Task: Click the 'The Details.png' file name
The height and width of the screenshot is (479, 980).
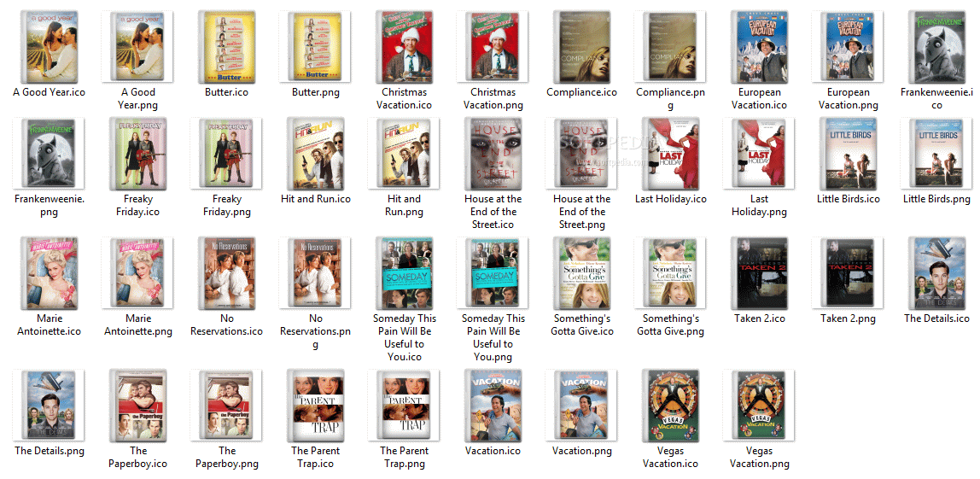Action: 50,451
